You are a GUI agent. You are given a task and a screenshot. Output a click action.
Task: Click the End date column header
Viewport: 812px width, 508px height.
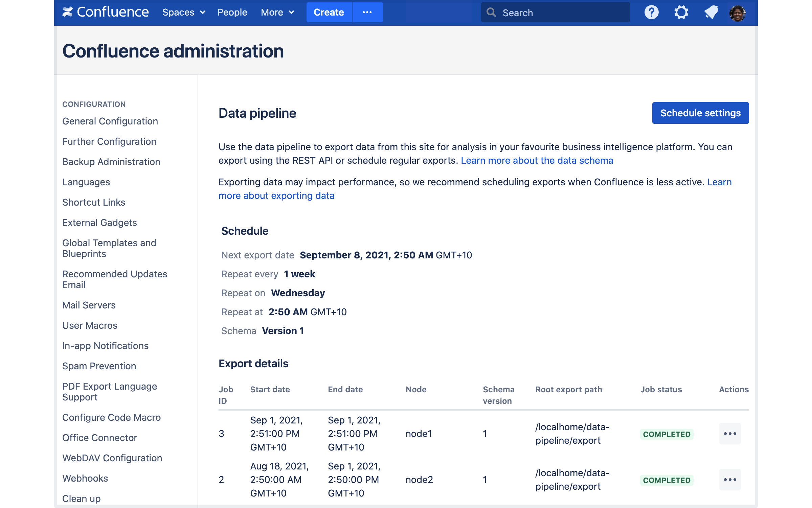[x=345, y=390]
